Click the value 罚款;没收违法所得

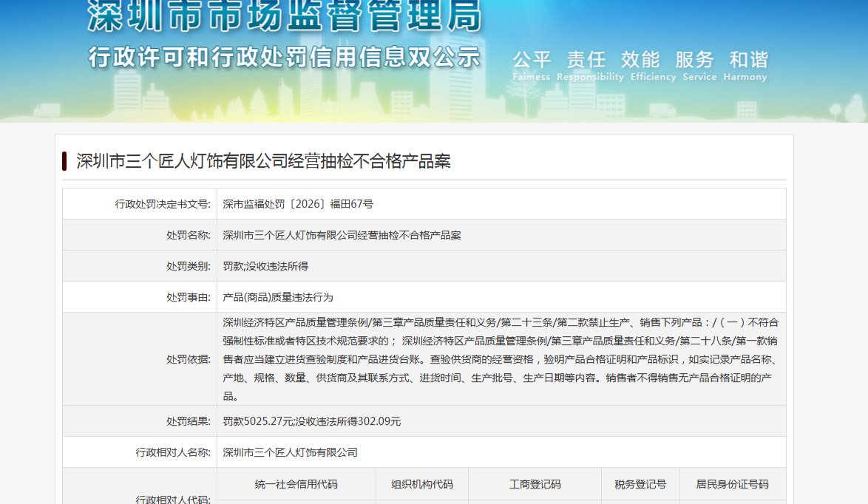point(265,266)
